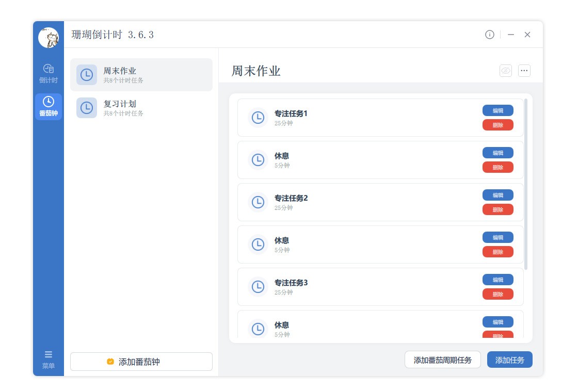This screenshot has width=578, height=392.
Task: Click the clock icon of 专注任务3
Action: [x=258, y=287]
